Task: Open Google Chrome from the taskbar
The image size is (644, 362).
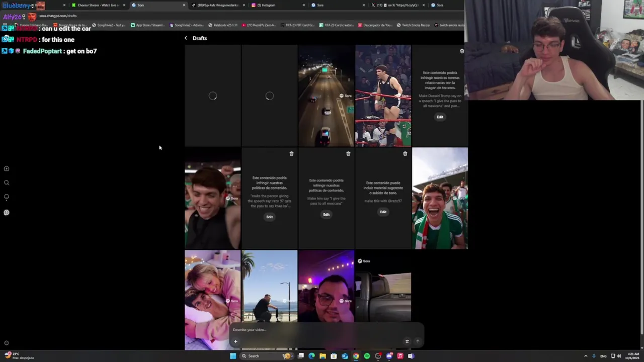Action: [x=356, y=356]
